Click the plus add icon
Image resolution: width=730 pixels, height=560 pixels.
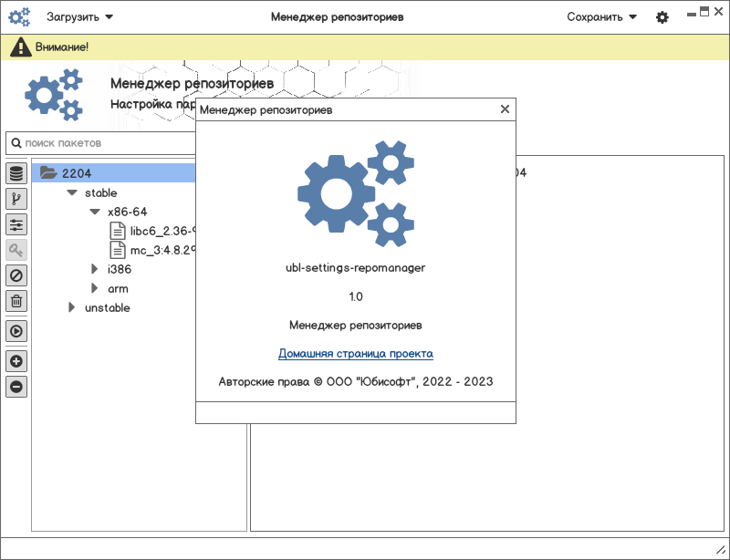coord(16,361)
